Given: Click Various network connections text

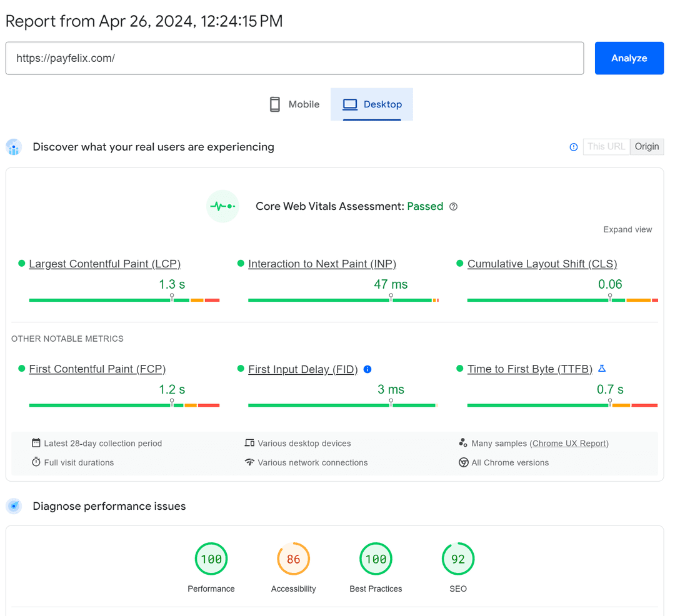Looking at the screenshot, I should (312, 462).
